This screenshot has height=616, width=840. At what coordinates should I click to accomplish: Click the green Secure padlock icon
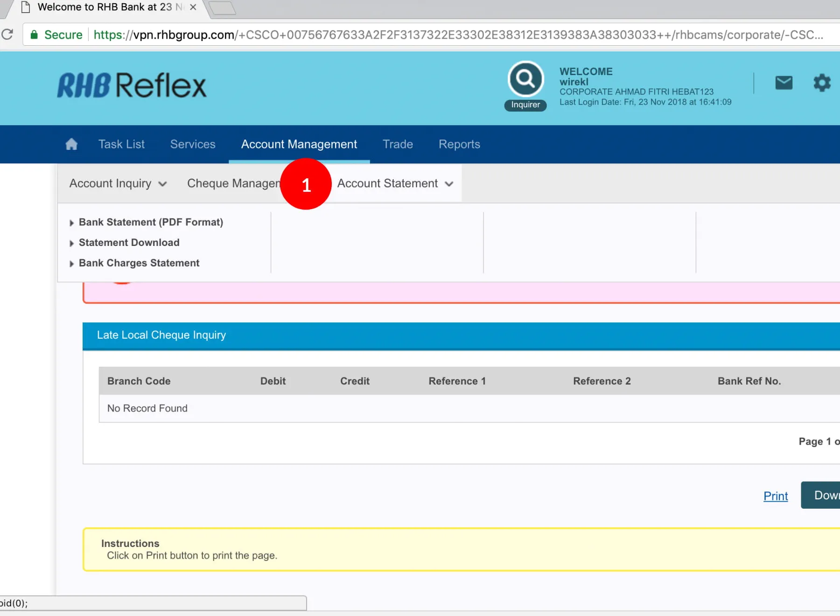coord(34,35)
